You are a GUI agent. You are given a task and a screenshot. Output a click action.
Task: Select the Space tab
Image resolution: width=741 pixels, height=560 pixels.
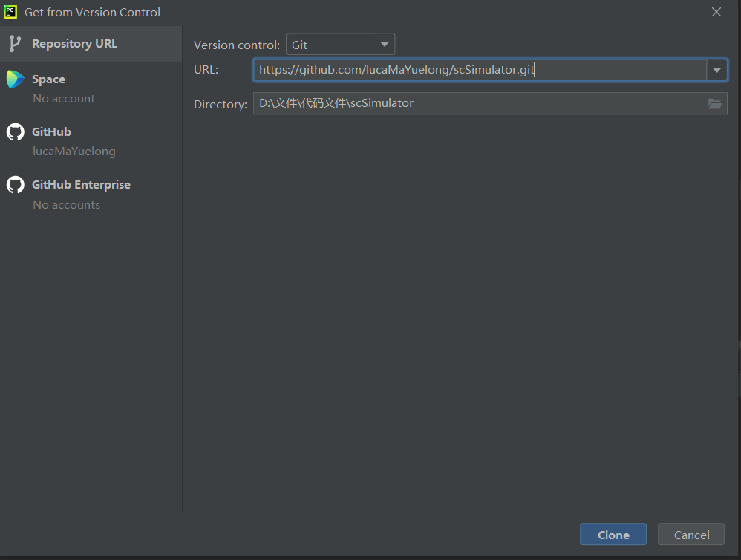pyautogui.click(x=91, y=88)
